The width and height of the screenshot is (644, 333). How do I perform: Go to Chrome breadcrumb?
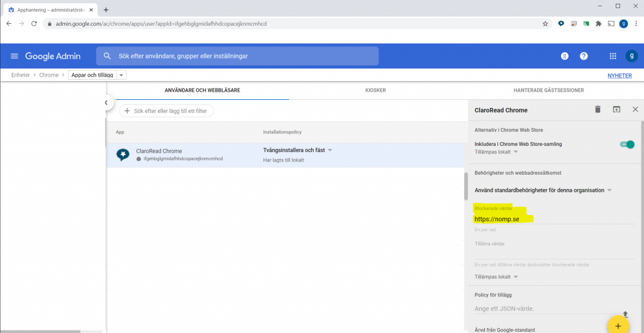49,75
